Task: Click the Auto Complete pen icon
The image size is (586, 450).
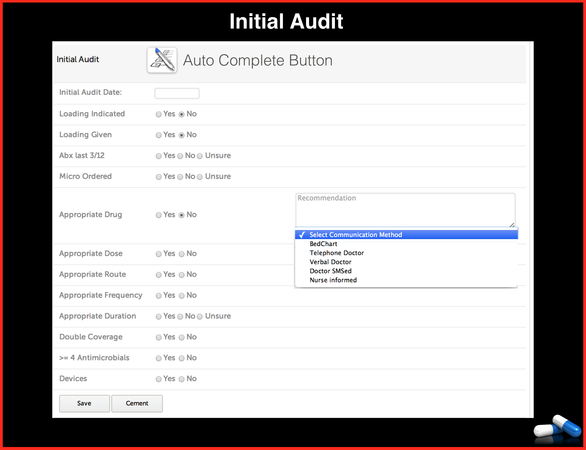Action: click(162, 60)
